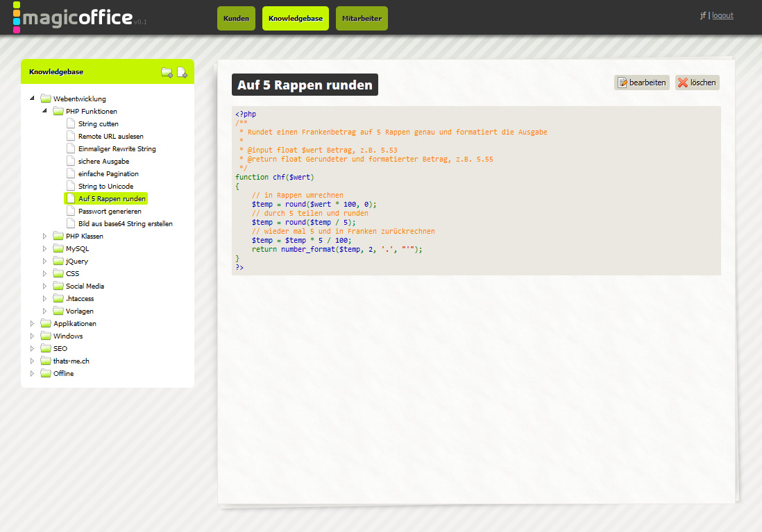Expand the SEO folder arrow
The height and width of the screenshot is (532, 762).
33,349
